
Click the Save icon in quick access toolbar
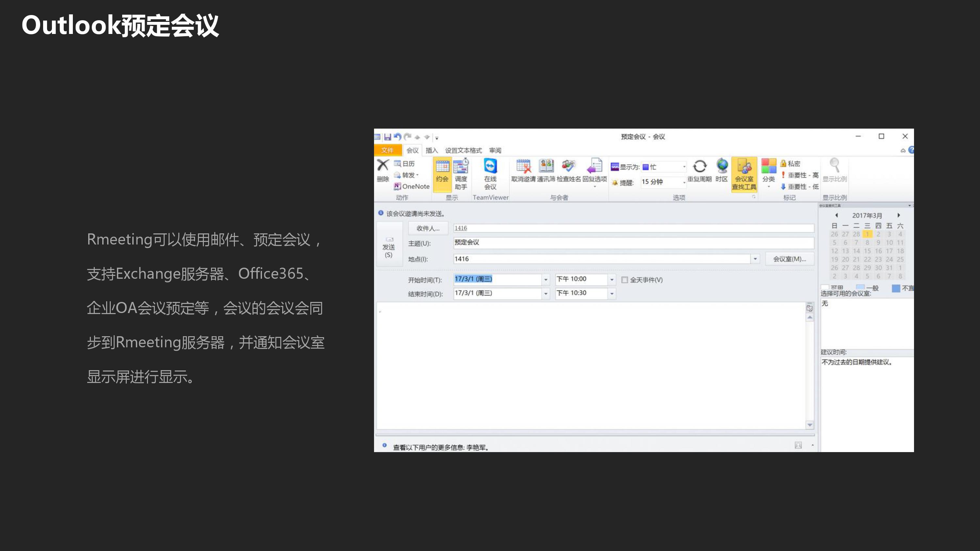coord(387,137)
